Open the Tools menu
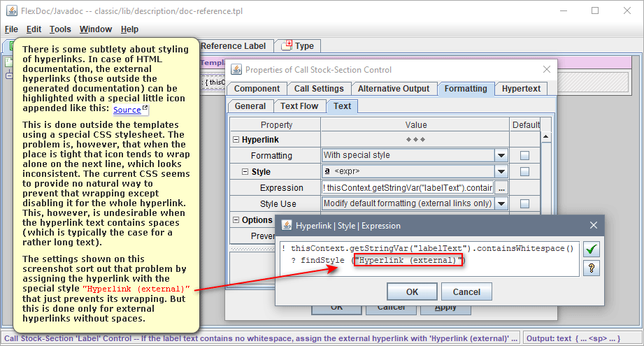Viewport: 644px width, 346px height. [60, 29]
